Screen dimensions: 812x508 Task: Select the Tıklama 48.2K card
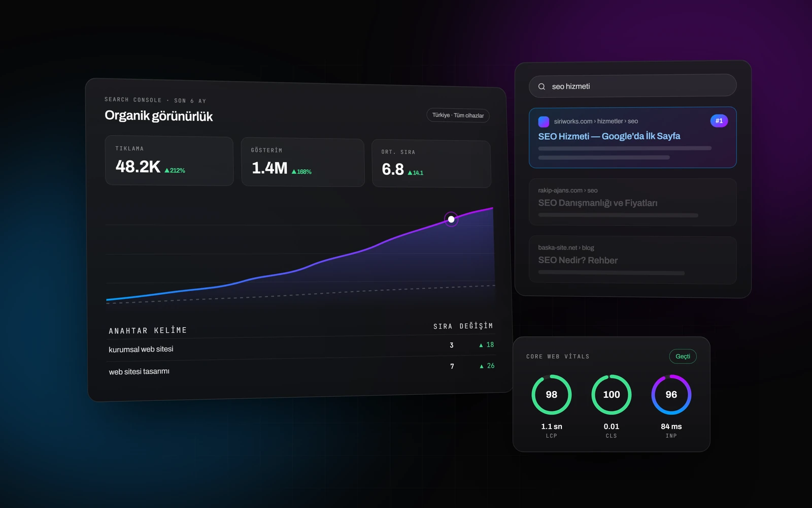pyautogui.click(x=169, y=161)
